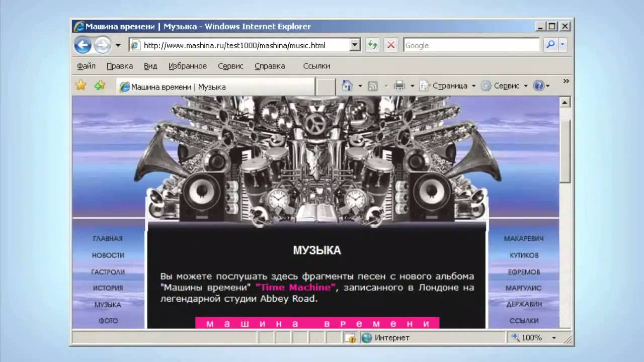Viewport: 644px width, 362px height.
Task: Open the НОВОСТИ link
Action: (x=108, y=255)
